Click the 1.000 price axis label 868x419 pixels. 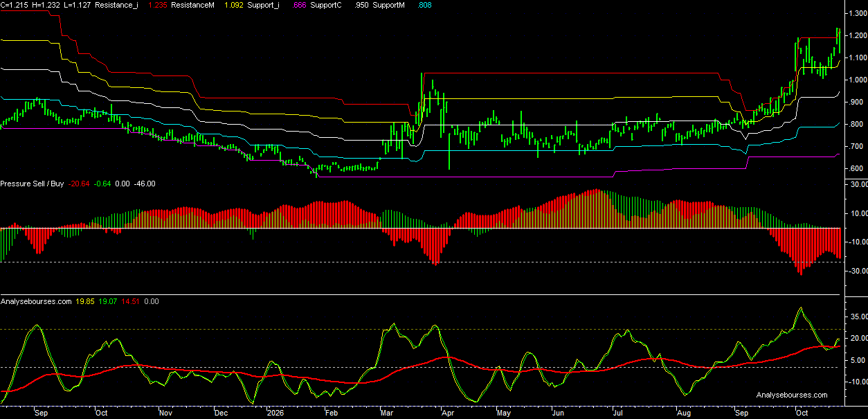coord(858,80)
